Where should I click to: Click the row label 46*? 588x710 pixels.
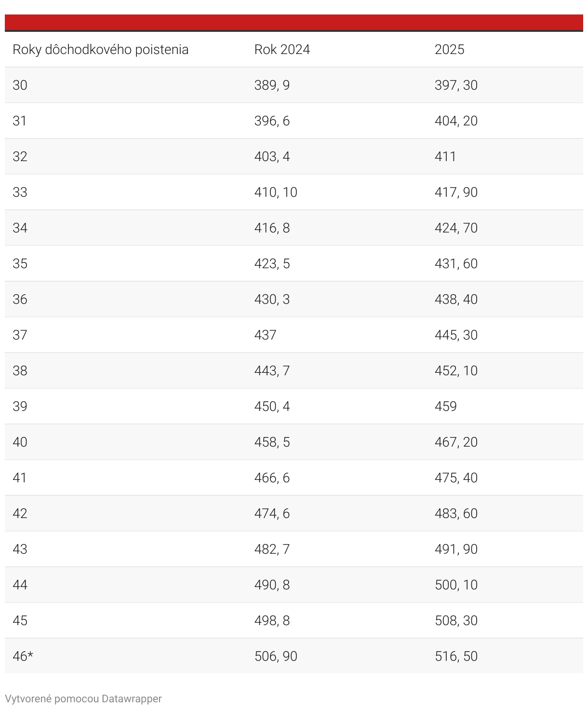(x=23, y=656)
